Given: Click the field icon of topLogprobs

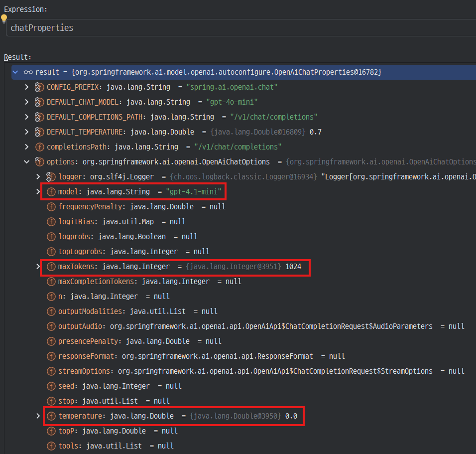Looking at the screenshot, I should [x=51, y=251].
